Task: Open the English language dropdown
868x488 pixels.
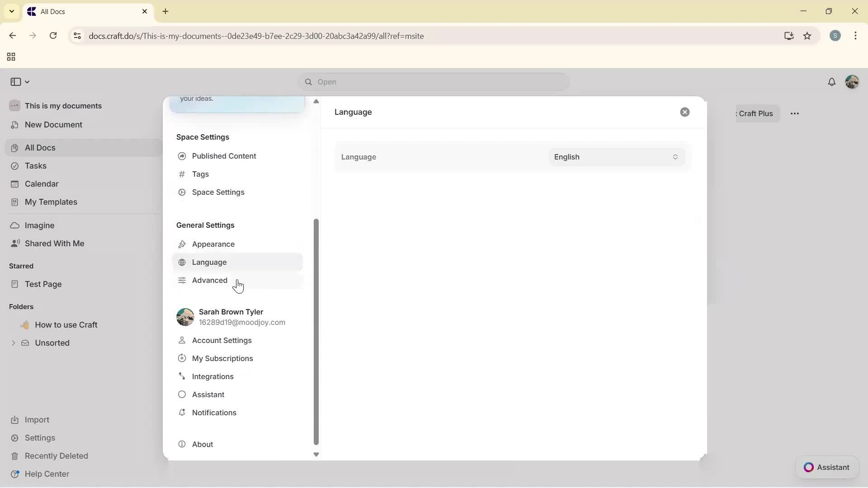Action: tap(616, 157)
